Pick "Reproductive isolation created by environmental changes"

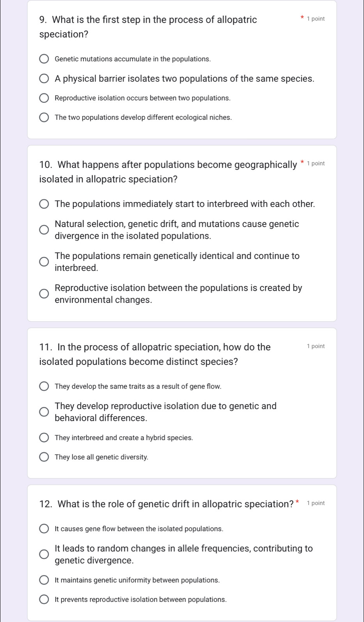pos(44,294)
